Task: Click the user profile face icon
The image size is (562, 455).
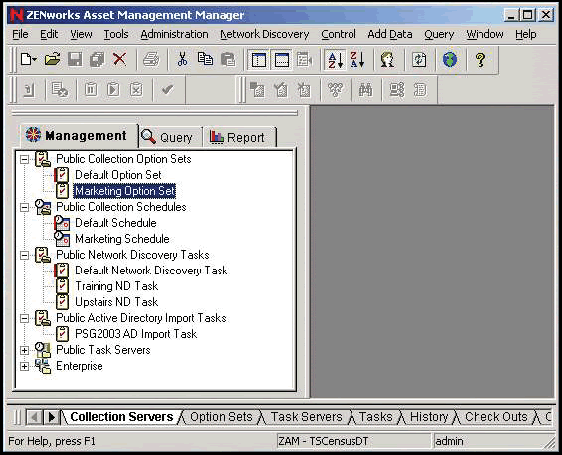Action: coord(387,60)
